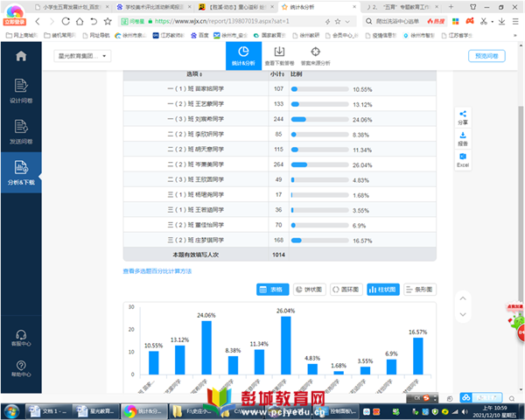Open Windows Start button
This screenshot has width=525, height=420.
click(12, 411)
